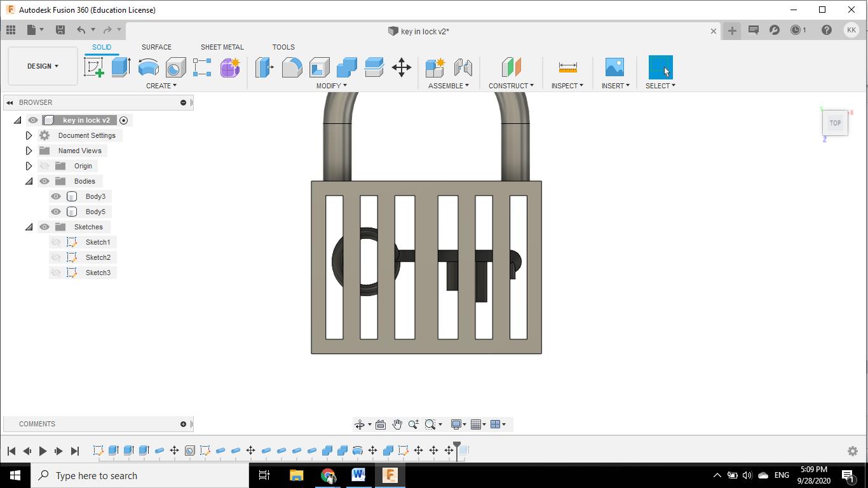The image size is (868, 488).
Task: Show Sketch1 using its eye icon
Action: [56, 242]
